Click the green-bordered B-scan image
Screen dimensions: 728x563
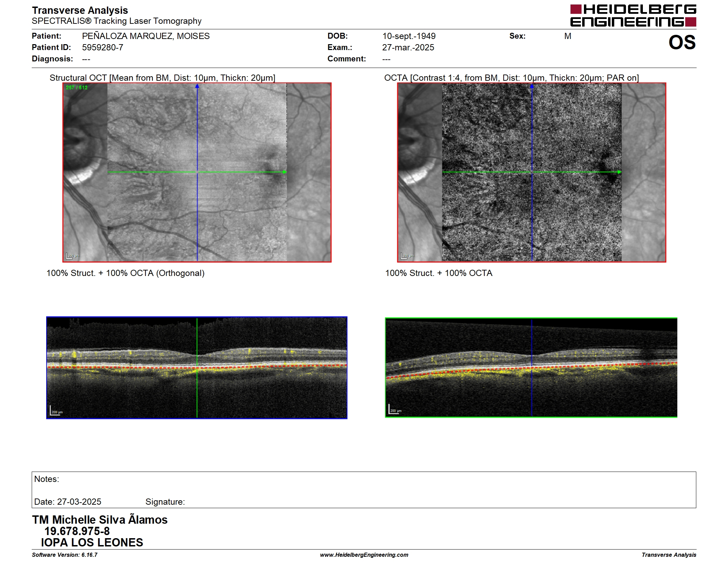531,368
